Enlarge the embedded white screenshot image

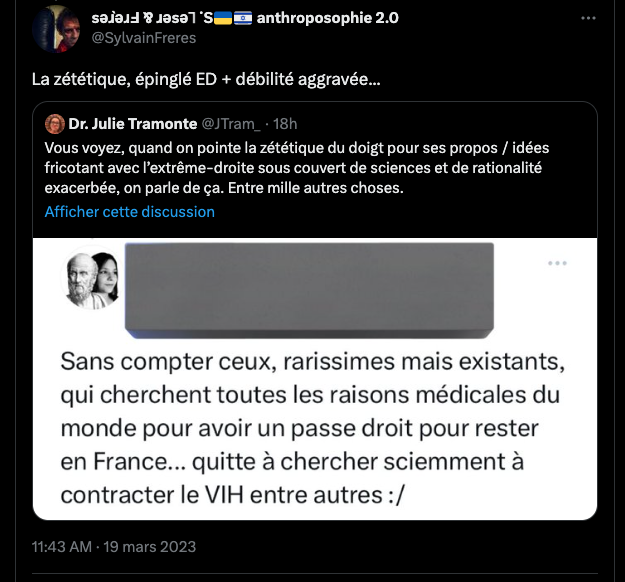315,379
